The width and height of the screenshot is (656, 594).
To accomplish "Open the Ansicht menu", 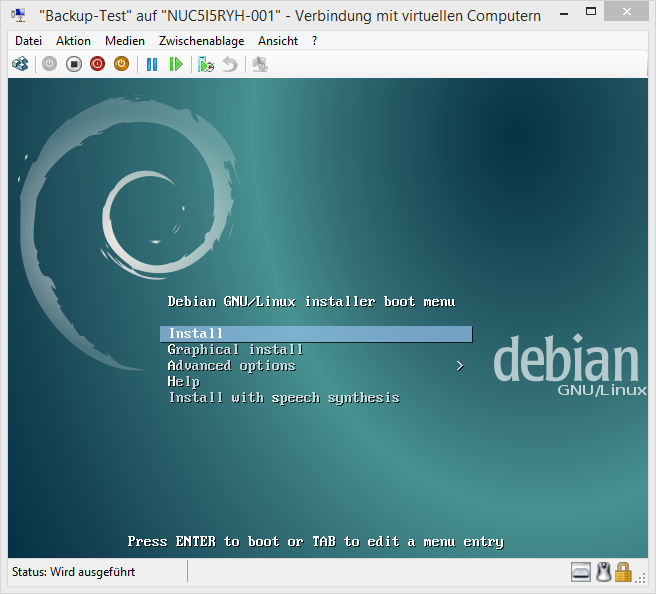I will [278, 41].
